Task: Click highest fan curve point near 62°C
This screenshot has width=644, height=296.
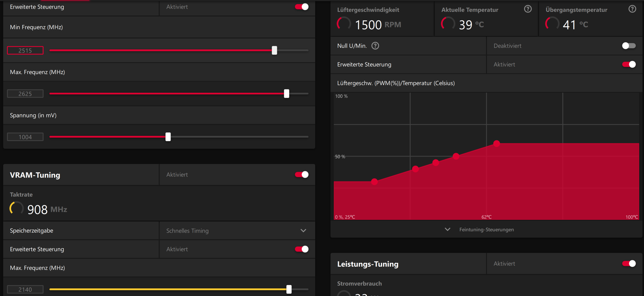Action: [x=496, y=143]
